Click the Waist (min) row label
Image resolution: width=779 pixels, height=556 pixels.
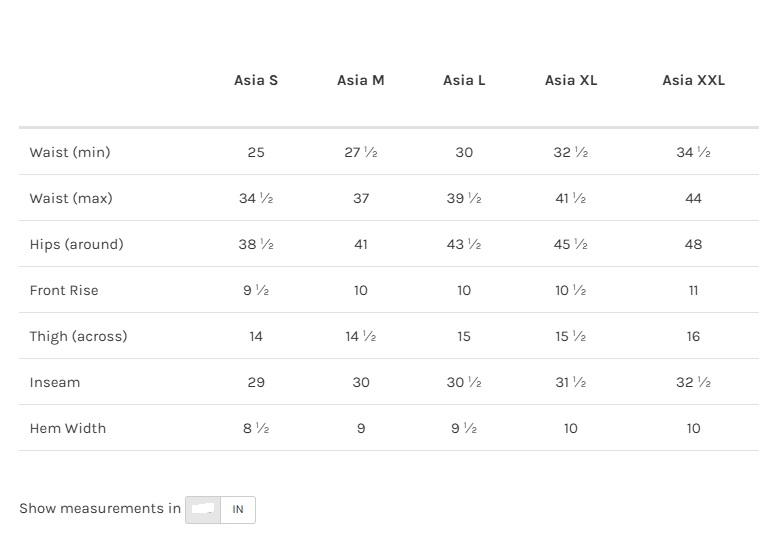70,152
